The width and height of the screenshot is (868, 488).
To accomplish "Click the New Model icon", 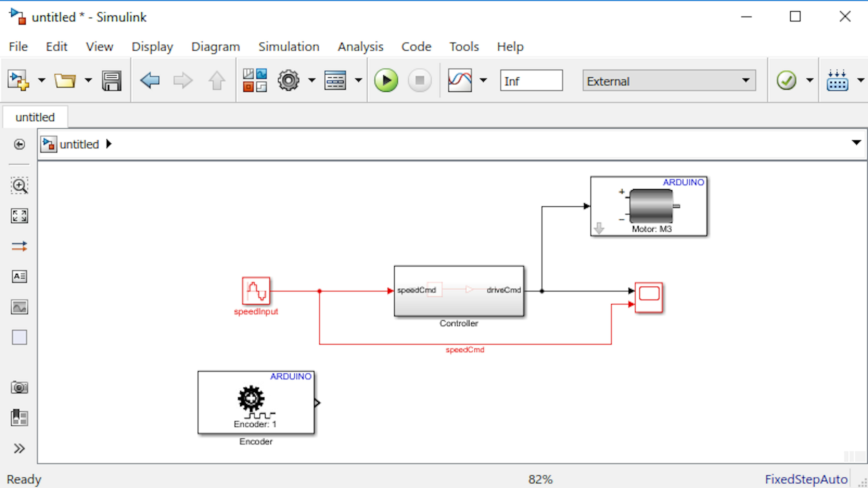I will click(x=19, y=81).
